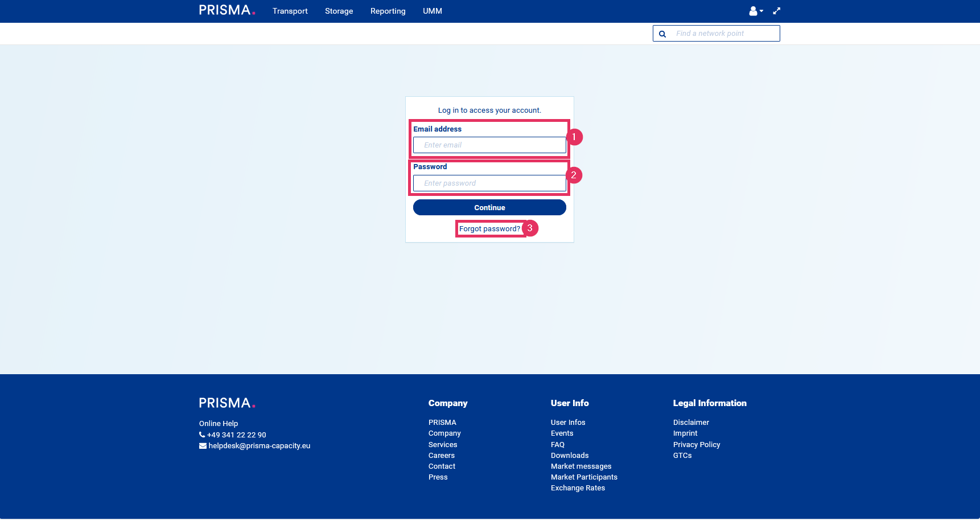Open the Storage menu

coord(339,11)
